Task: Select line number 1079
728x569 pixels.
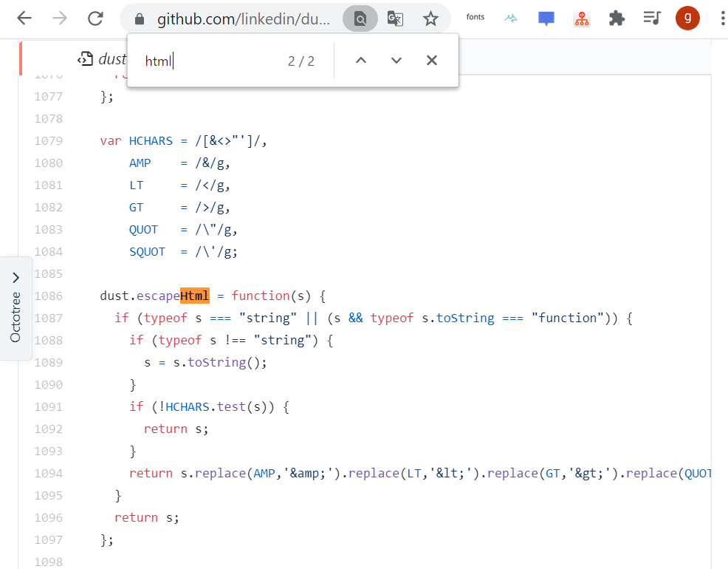Action: 48,140
